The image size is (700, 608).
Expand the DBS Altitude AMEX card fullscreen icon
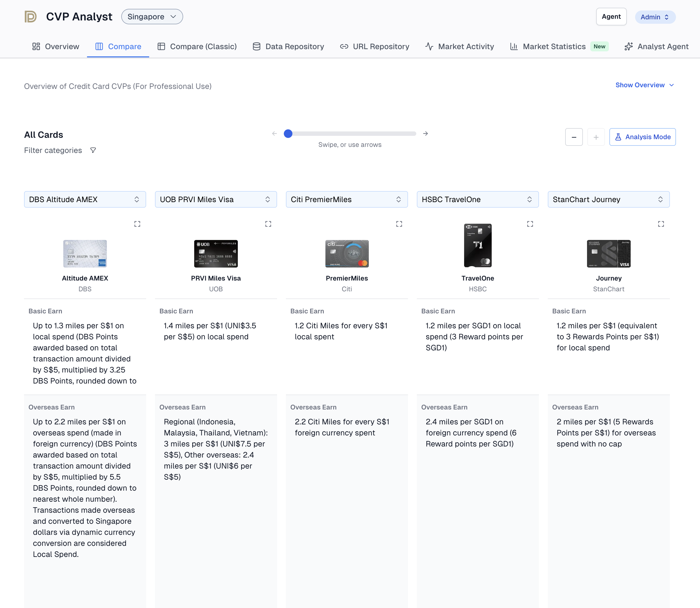click(x=137, y=224)
